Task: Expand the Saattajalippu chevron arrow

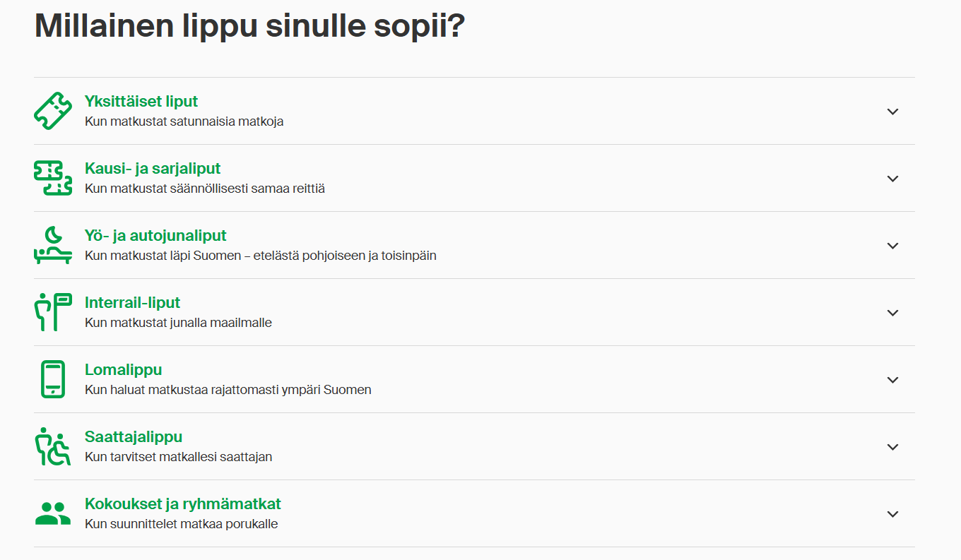Action: click(x=892, y=447)
